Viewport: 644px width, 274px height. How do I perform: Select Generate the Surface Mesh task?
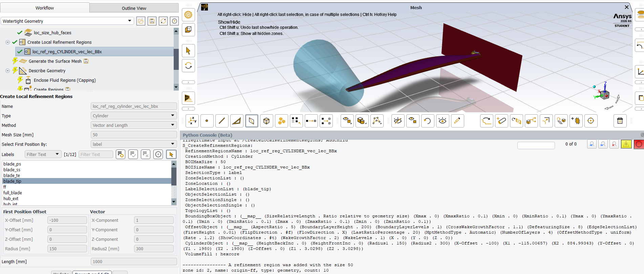[55, 61]
